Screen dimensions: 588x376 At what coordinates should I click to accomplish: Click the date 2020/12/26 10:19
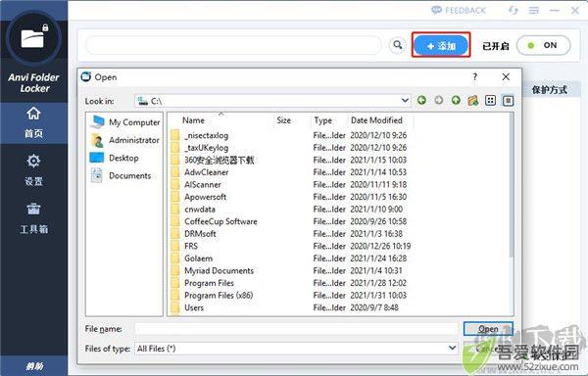click(x=380, y=246)
